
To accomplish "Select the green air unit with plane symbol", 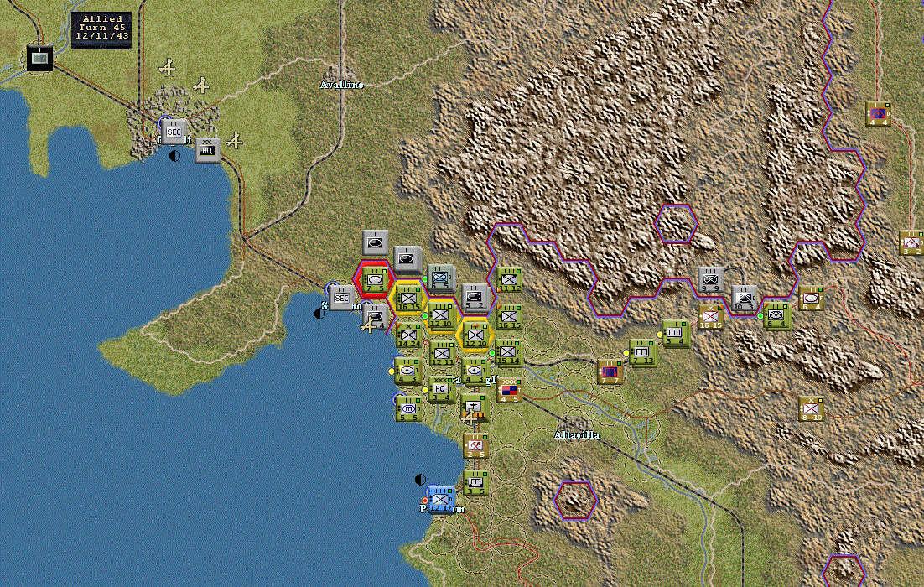I will click(475, 408).
